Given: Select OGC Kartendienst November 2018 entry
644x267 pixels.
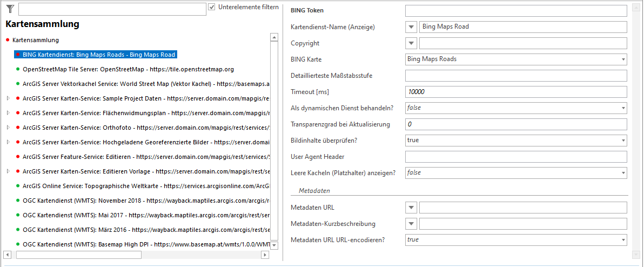Looking at the screenshot, I should 146,201.
